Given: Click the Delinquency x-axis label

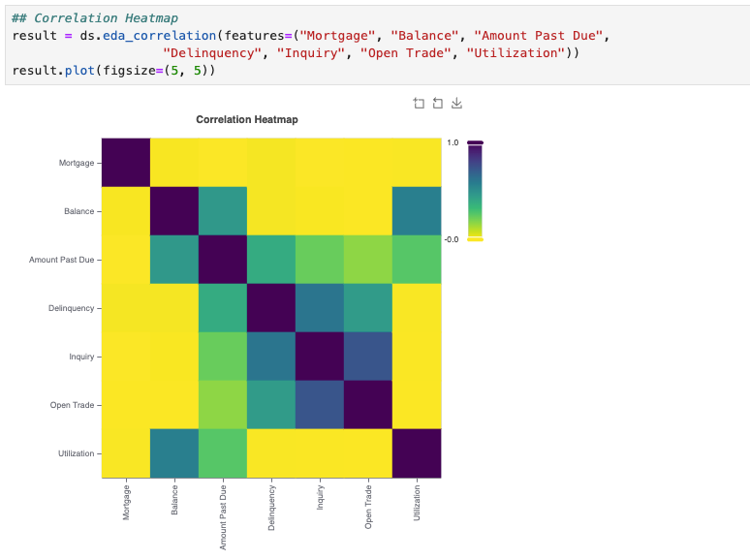Looking at the screenshot, I should click(271, 508).
